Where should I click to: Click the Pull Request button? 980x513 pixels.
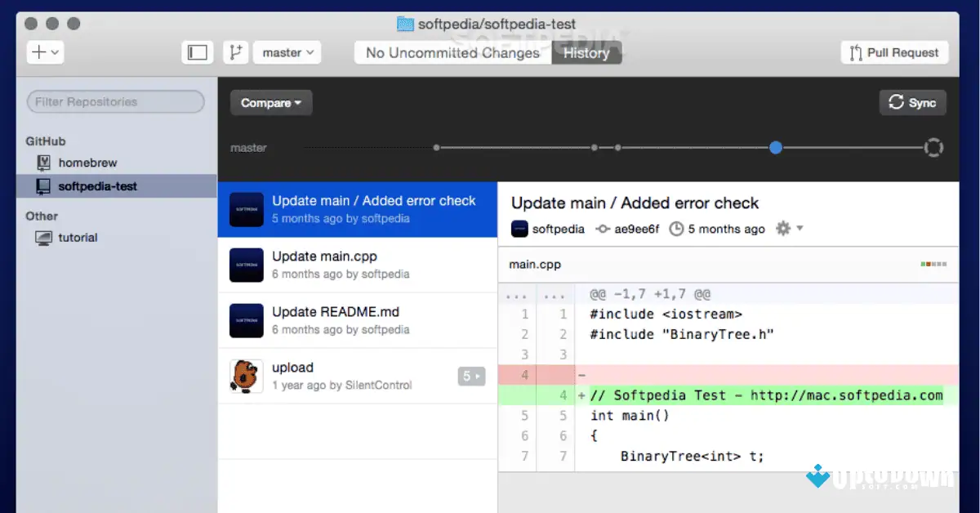(893, 51)
